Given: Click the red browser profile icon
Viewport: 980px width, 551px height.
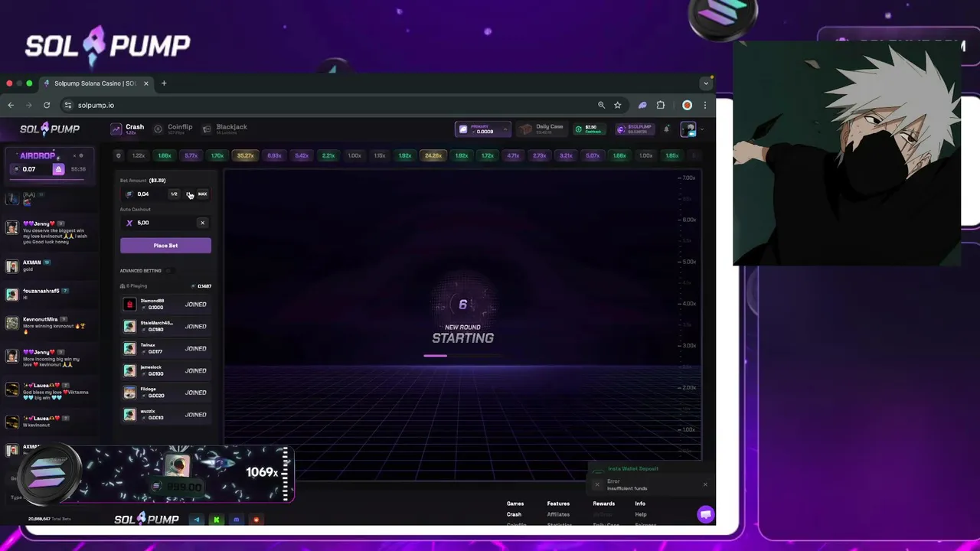Looking at the screenshot, I should click(x=687, y=105).
